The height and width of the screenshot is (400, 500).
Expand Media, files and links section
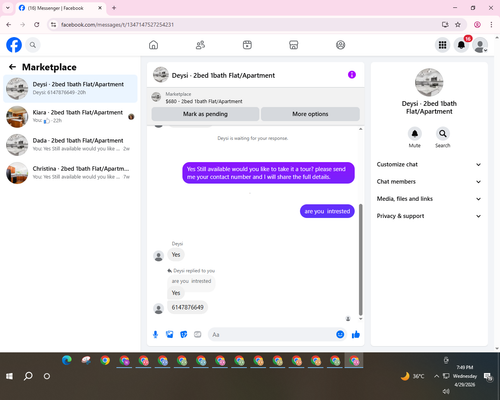coord(429,199)
